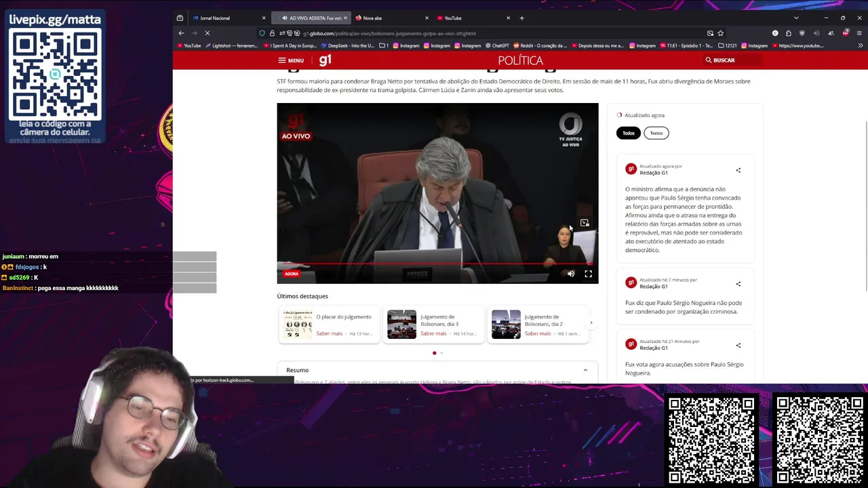Select the Textos filter pill
This screenshot has width=868, height=488.
tap(656, 133)
